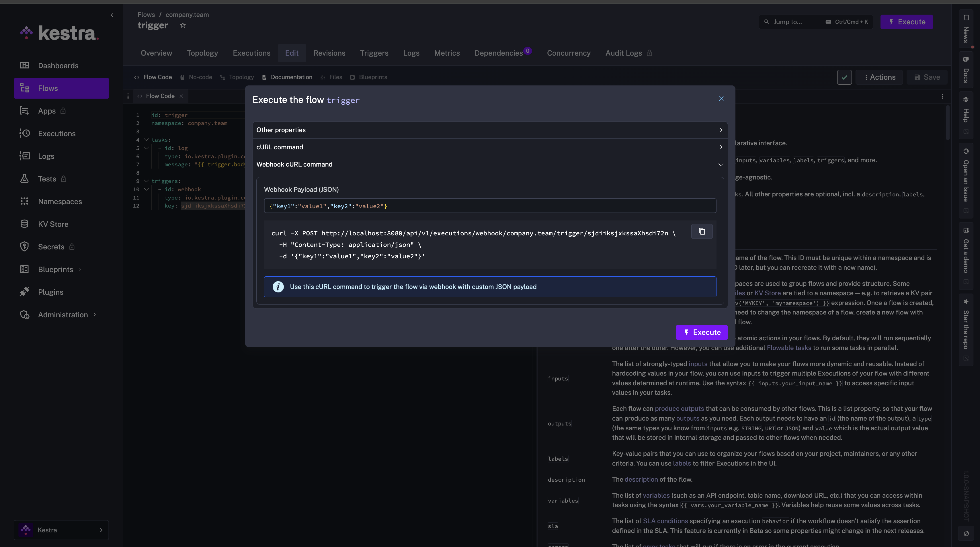Collapse the left navigation sidebar
The width and height of the screenshot is (980, 547).
[x=112, y=15]
